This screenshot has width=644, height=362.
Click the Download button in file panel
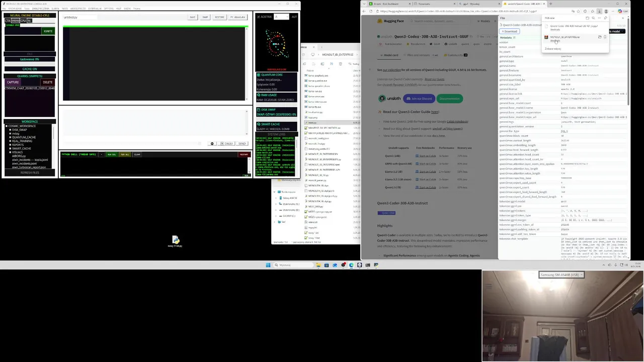510,31
